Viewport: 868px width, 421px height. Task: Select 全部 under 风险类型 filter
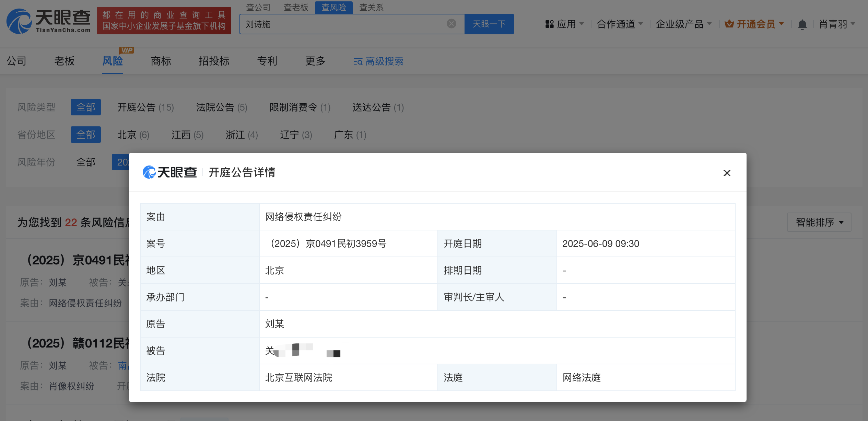pyautogui.click(x=85, y=107)
